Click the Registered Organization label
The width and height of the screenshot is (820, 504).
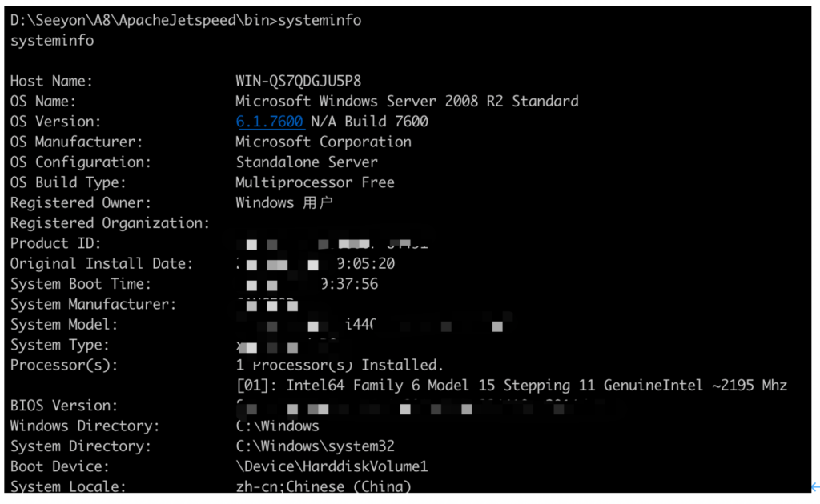(110, 223)
